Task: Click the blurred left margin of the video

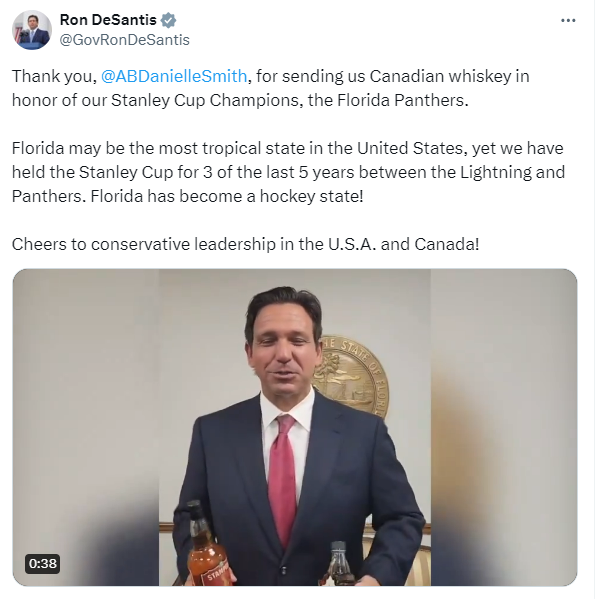Action: 86,428
